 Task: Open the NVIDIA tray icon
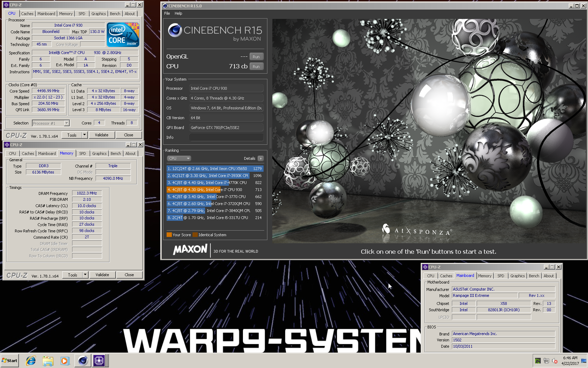538,361
